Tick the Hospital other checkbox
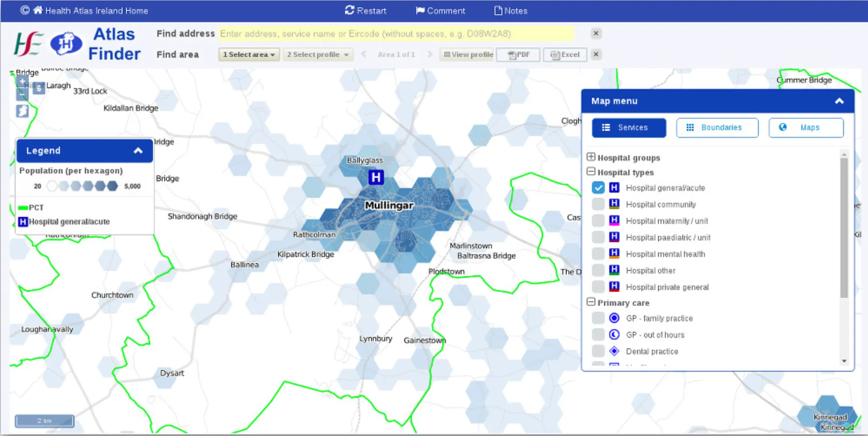Viewport: 868px width, 436px height. 598,270
